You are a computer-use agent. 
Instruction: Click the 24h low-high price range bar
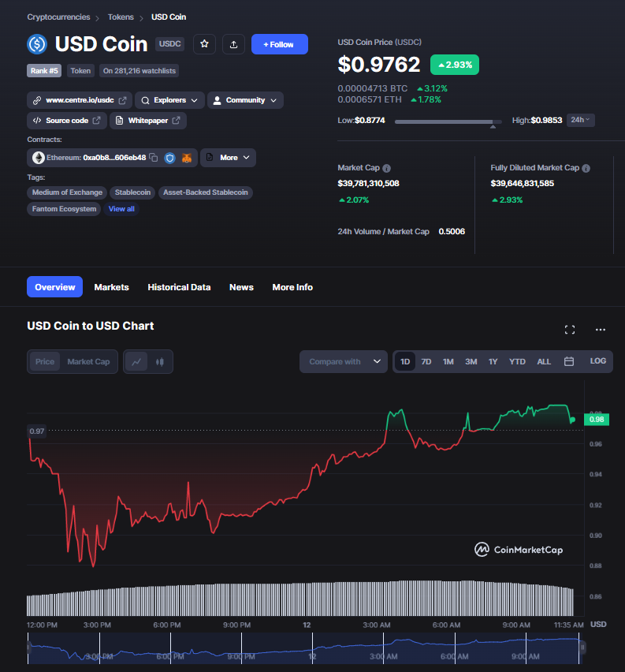tap(448, 121)
